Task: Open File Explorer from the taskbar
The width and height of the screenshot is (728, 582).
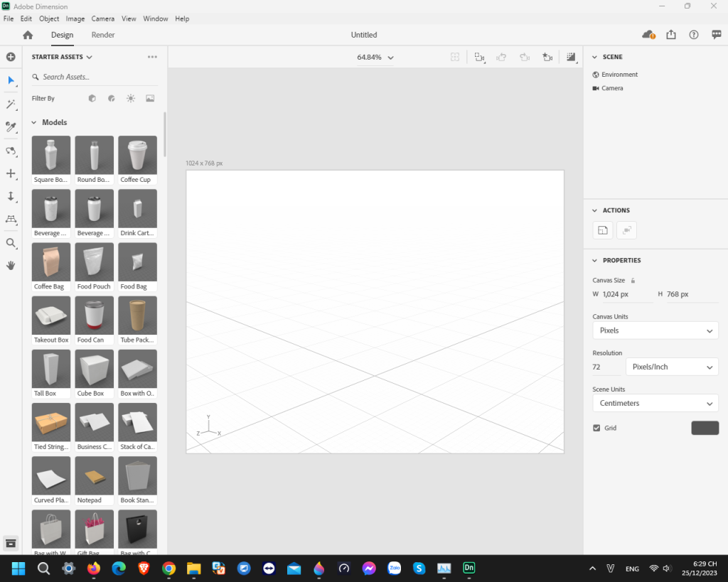Action: (193, 568)
